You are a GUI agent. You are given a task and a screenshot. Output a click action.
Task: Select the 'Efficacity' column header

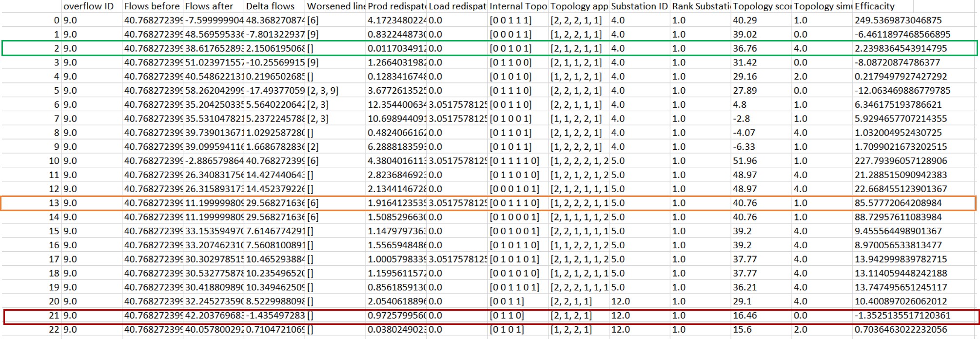coord(875,6)
